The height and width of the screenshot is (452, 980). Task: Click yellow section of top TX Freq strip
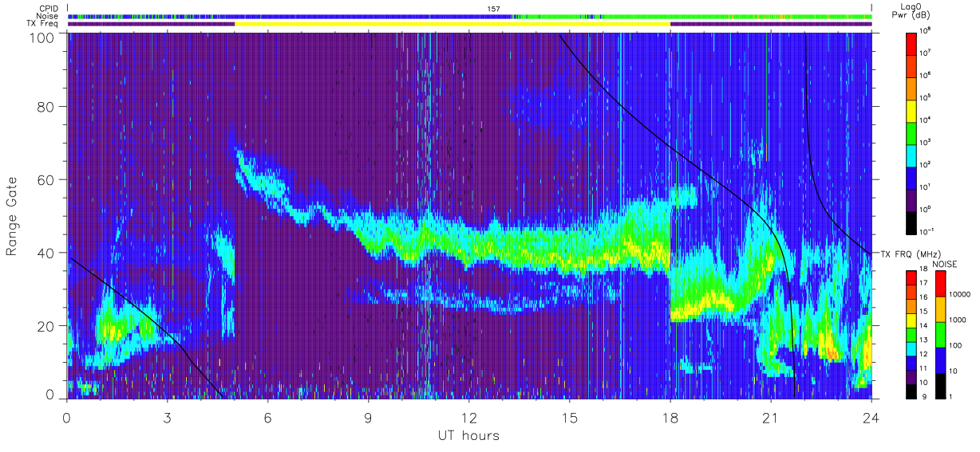tap(452, 24)
